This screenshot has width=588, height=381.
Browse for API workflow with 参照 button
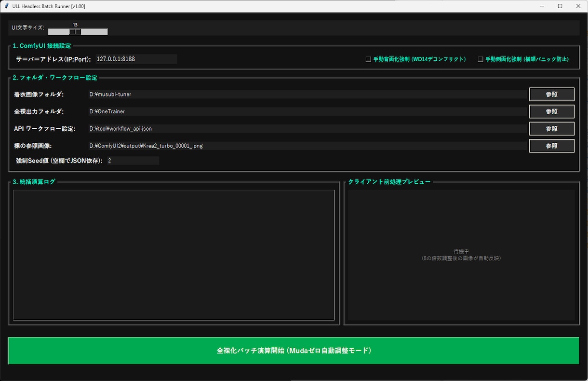[552, 129]
